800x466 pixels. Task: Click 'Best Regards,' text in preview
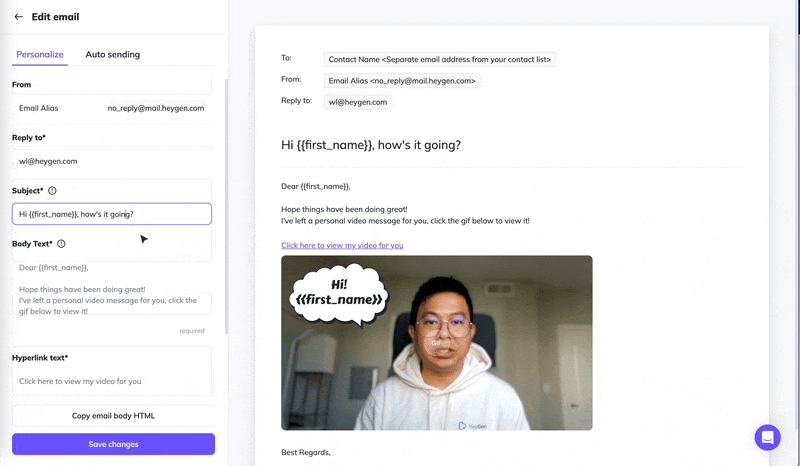coord(306,452)
